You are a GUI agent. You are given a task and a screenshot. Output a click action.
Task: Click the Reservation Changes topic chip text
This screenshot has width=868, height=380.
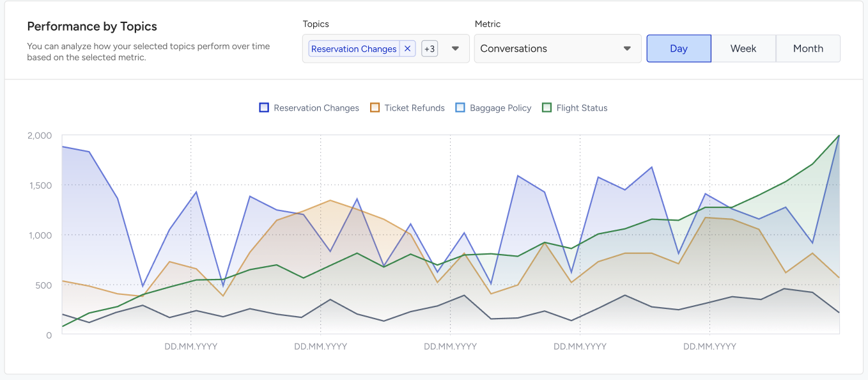[354, 49]
